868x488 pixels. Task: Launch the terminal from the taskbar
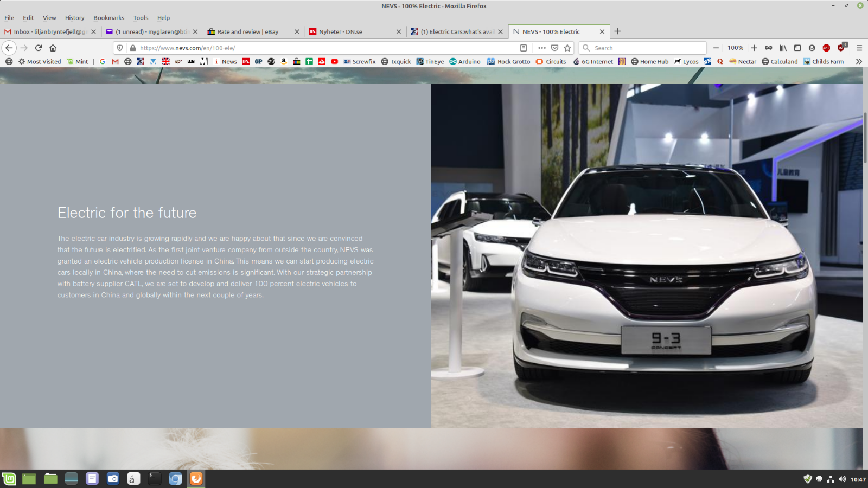155,479
